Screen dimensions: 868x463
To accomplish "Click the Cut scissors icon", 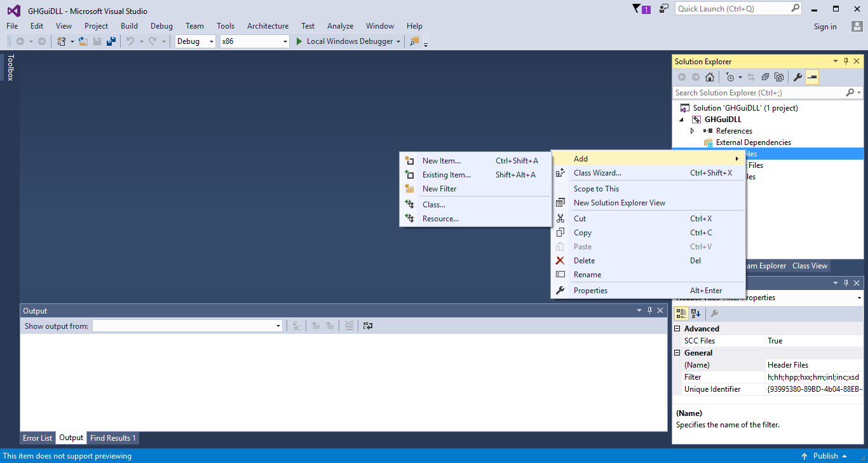I will (x=560, y=219).
